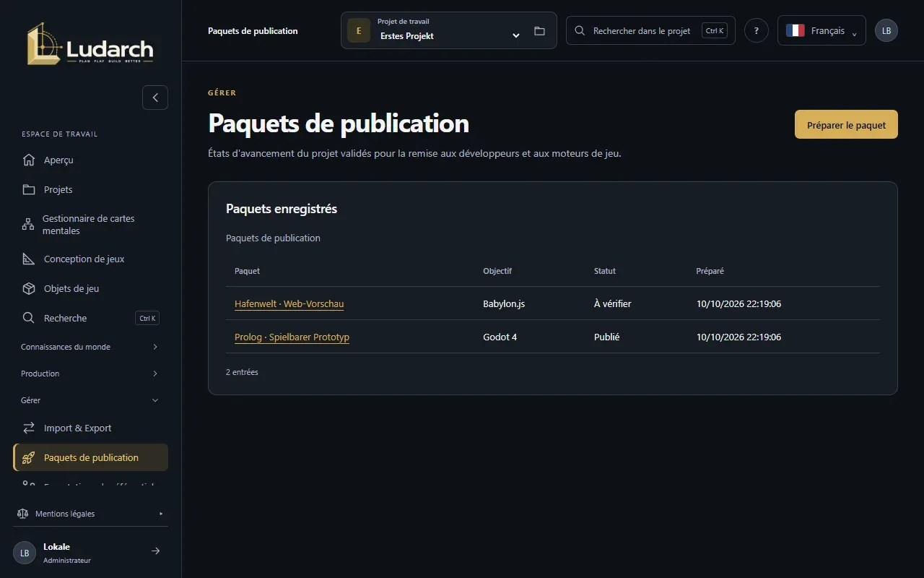Open the Français language dropdown
Viewport: 924px width, 578px height.
(x=821, y=30)
